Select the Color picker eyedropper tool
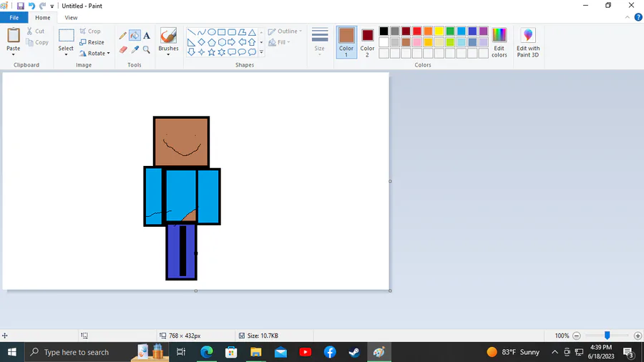 pos(135,49)
